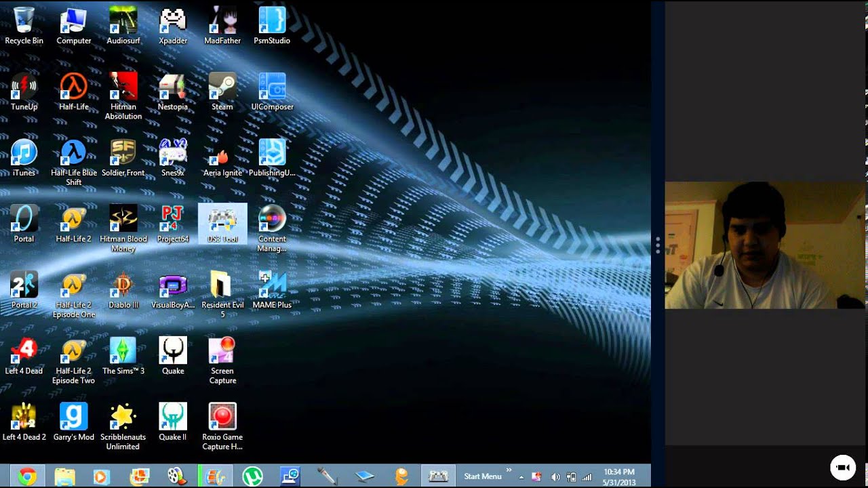Open the network signal tray icon
This screenshot has height=488, width=868.
pyautogui.click(x=587, y=477)
